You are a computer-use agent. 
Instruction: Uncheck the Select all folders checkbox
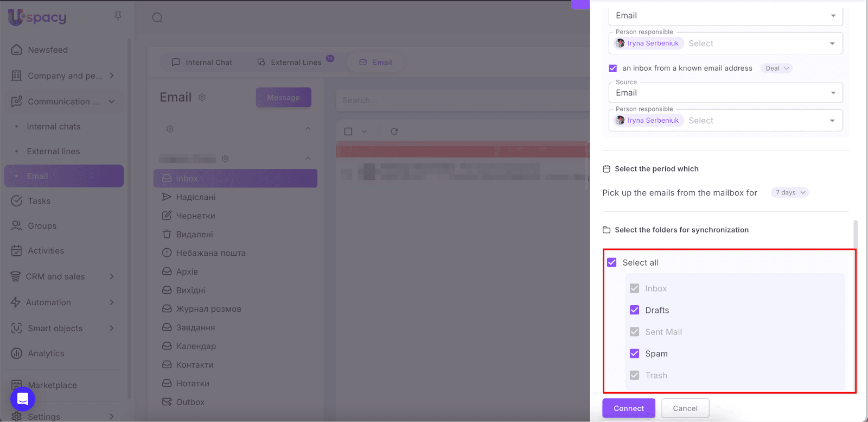(x=612, y=262)
